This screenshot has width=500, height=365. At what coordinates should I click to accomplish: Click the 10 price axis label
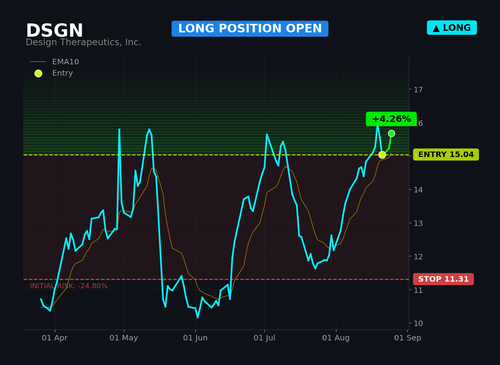click(x=418, y=323)
